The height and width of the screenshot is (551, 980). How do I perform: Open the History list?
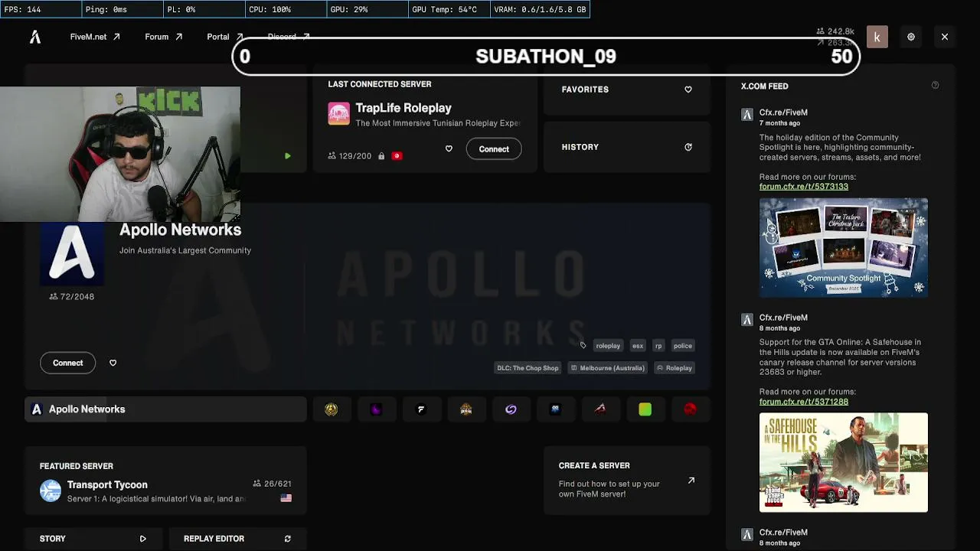pos(627,147)
